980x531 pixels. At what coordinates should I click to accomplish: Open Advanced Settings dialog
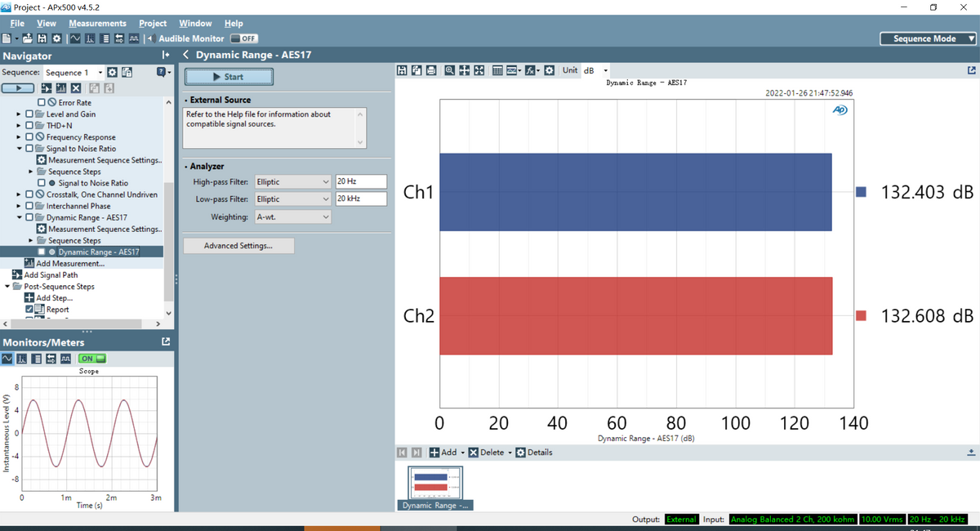point(238,246)
